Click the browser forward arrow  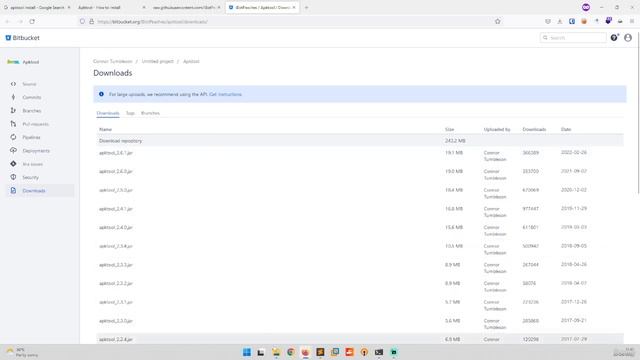point(20,21)
